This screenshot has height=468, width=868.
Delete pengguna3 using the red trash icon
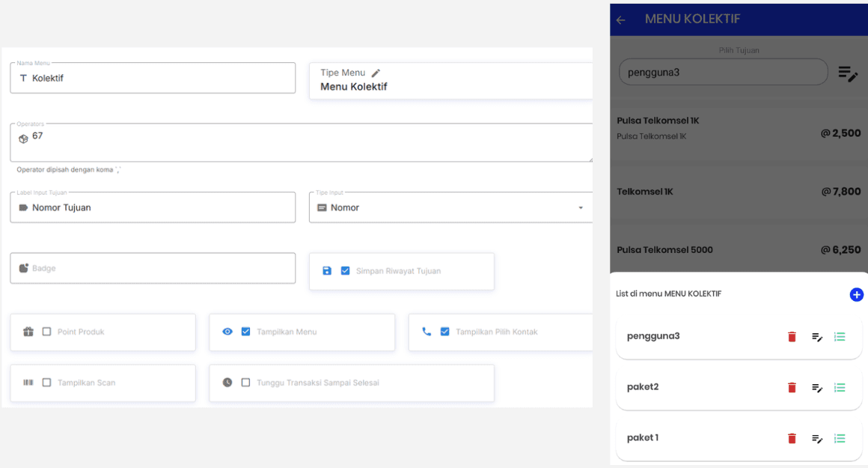click(x=792, y=337)
